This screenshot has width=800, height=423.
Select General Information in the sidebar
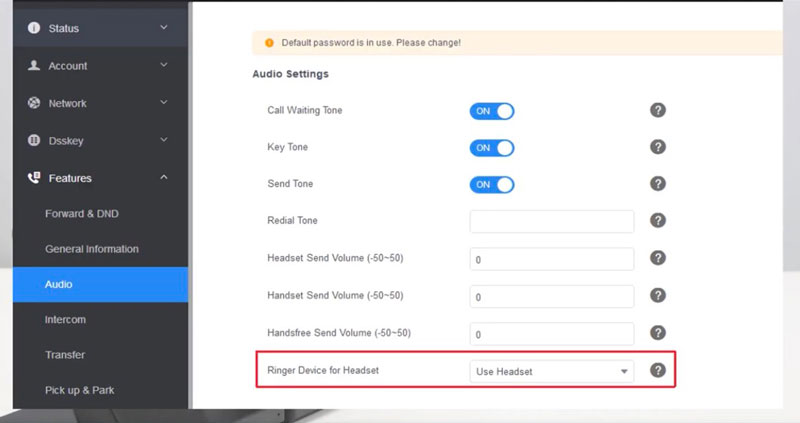tap(92, 249)
